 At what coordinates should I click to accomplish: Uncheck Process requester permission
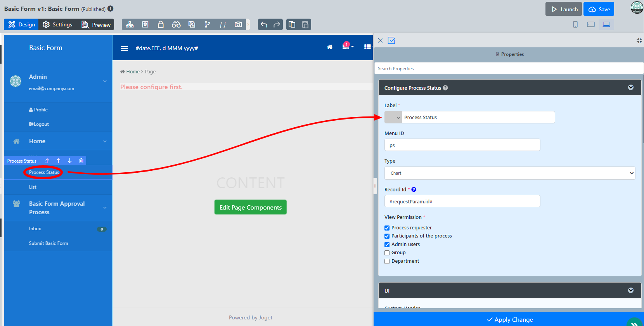pos(387,228)
